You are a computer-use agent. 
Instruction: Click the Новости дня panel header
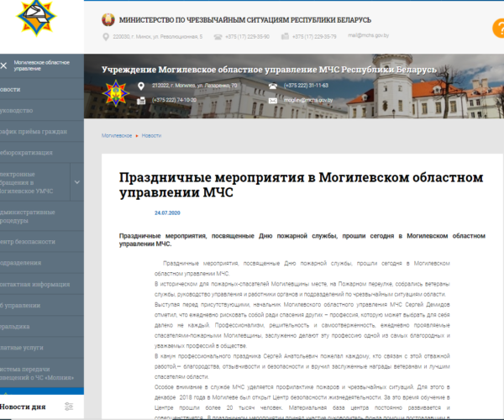coord(23,407)
